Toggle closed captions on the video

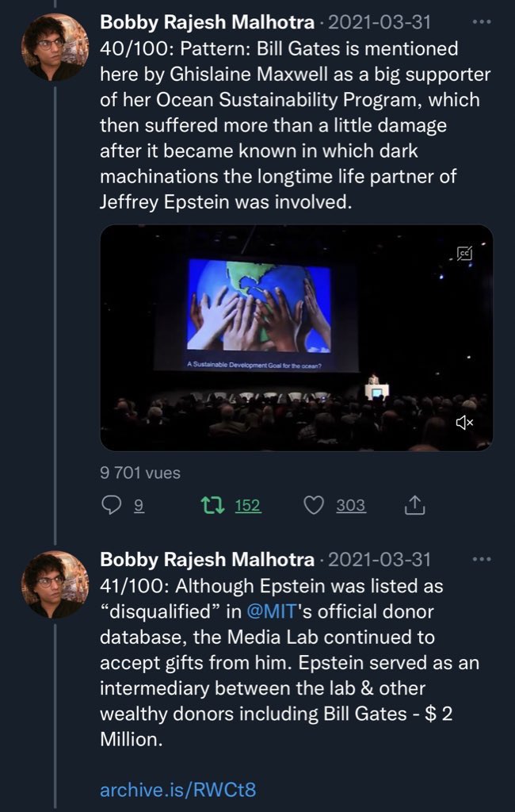click(x=464, y=254)
